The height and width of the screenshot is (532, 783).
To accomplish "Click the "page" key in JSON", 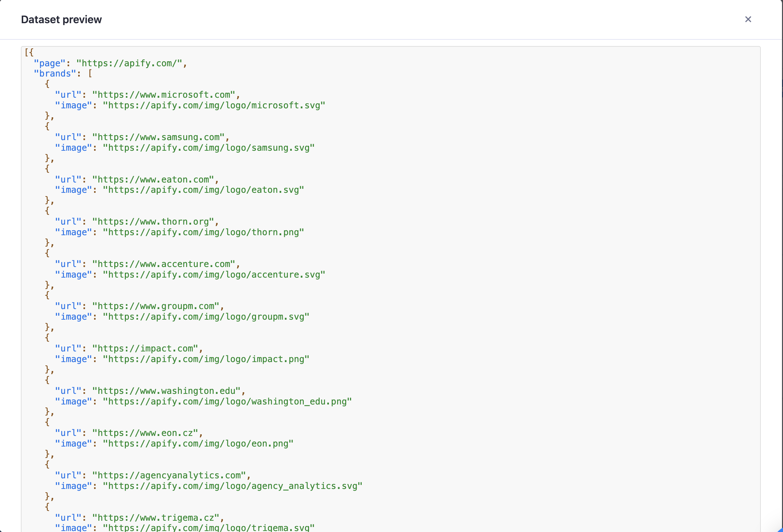I will click(x=50, y=63).
